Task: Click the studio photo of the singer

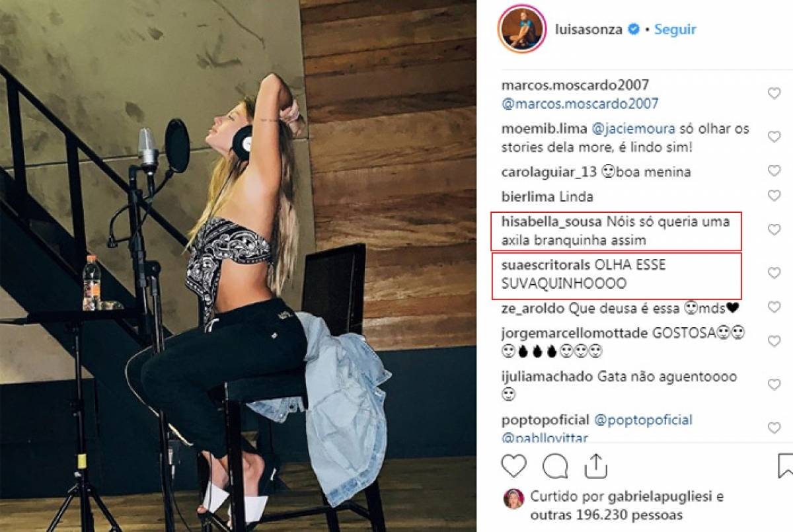Action: [x=238, y=266]
